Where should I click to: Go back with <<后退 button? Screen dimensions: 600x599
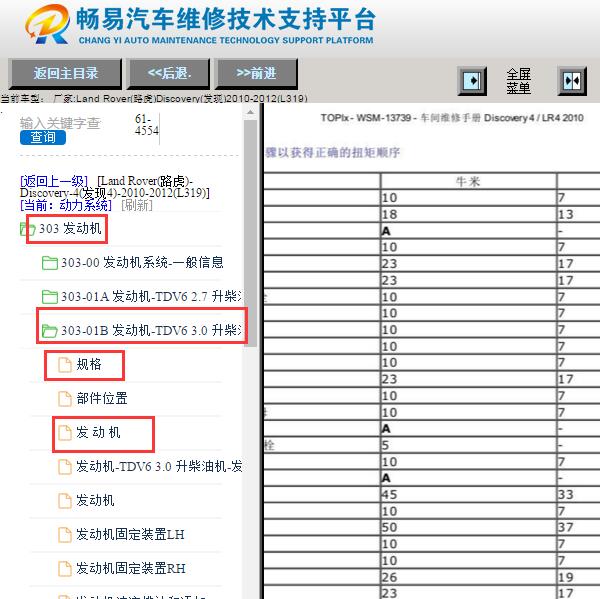click(x=169, y=73)
